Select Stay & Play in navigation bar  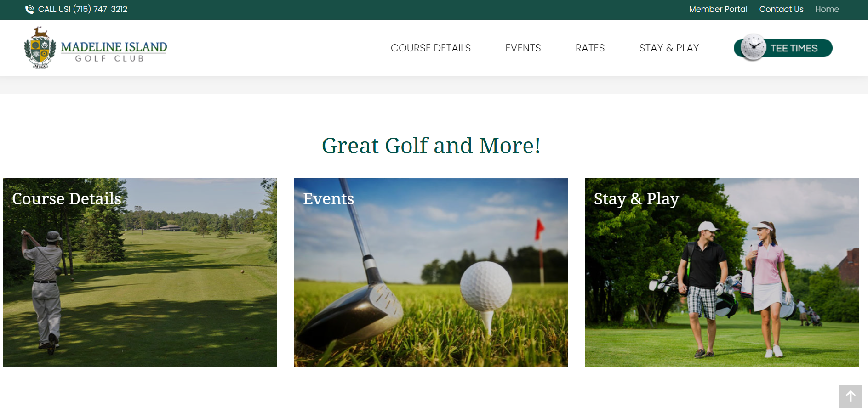[x=669, y=48]
